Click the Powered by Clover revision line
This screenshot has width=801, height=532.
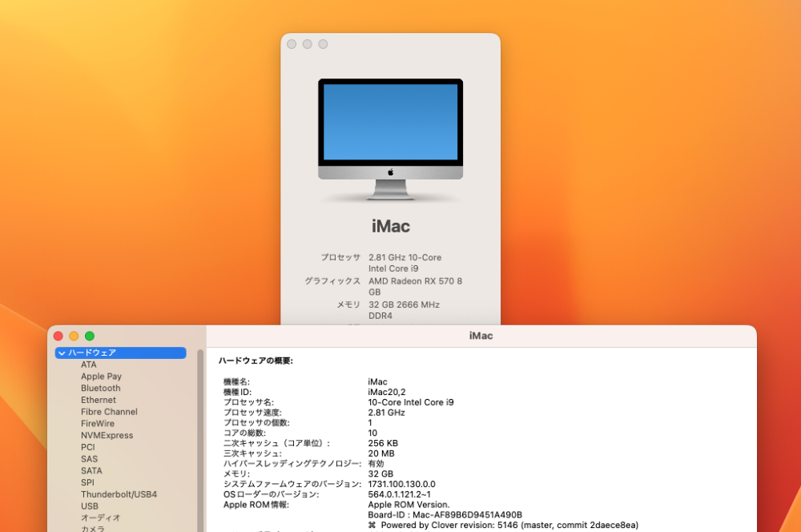click(x=503, y=525)
